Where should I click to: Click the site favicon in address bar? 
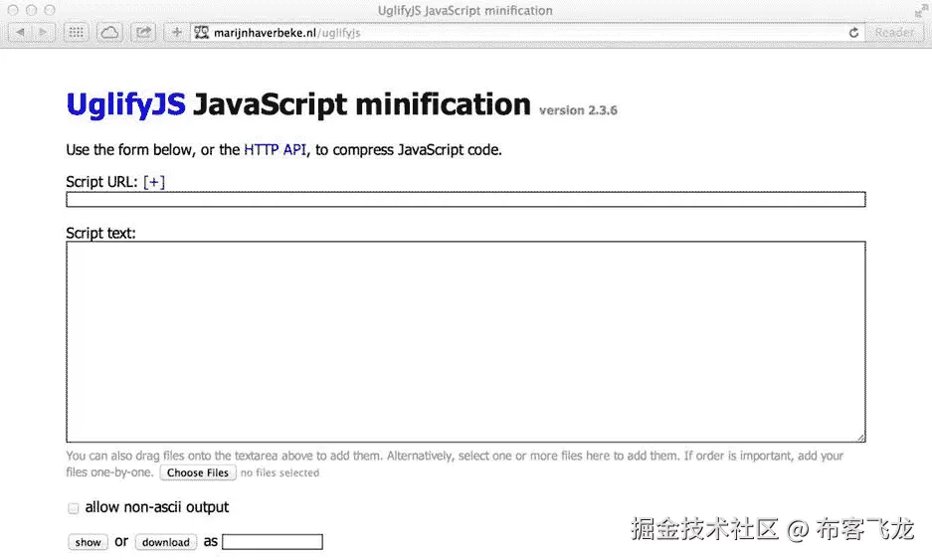pos(202,33)
